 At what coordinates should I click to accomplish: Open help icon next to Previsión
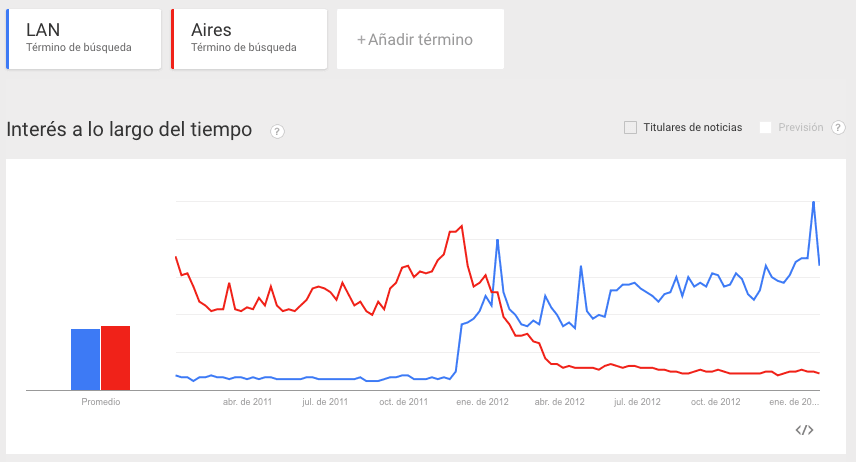coord(838,128)
